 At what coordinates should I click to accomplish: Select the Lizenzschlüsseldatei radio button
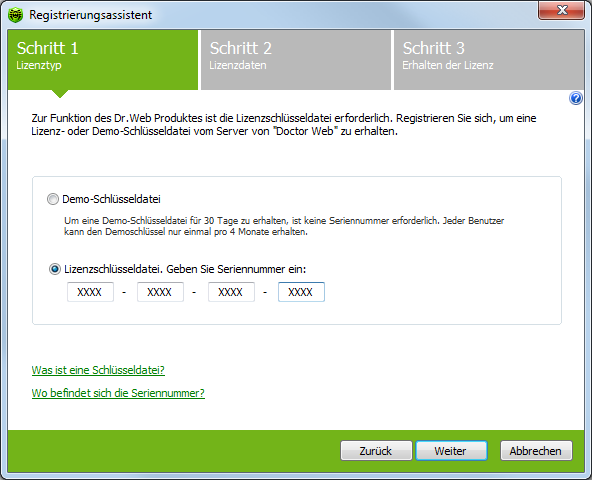55,269
